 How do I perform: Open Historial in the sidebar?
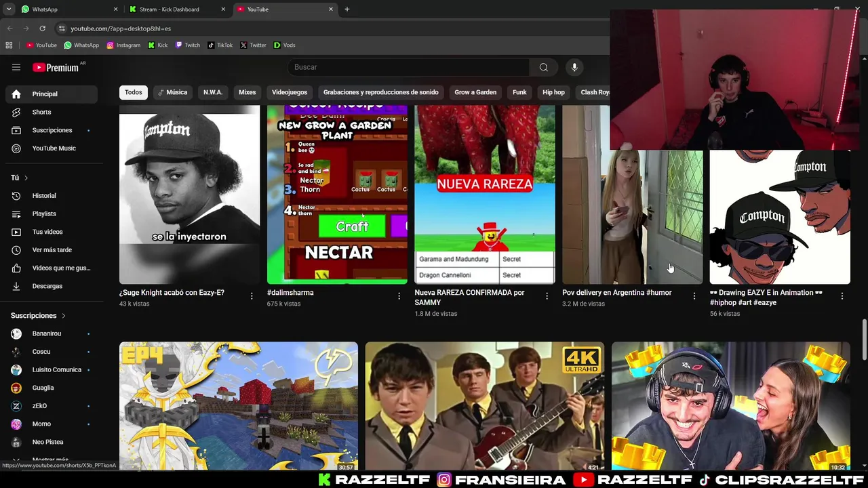point(52,196)
